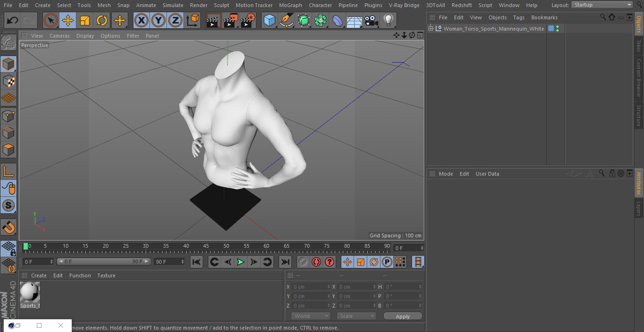
Task: Toggle parameter keyframe recording P
Action: pyautogui.click(x=387, y=262)
